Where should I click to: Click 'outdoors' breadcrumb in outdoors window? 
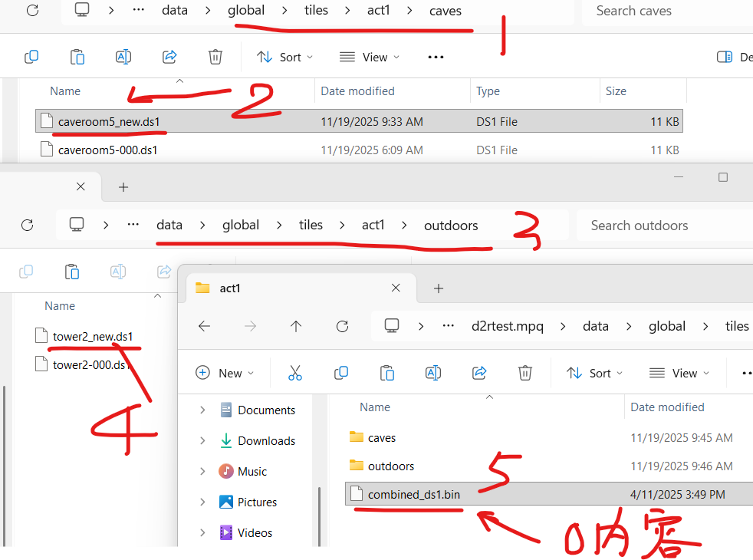[x=450, y=226]
